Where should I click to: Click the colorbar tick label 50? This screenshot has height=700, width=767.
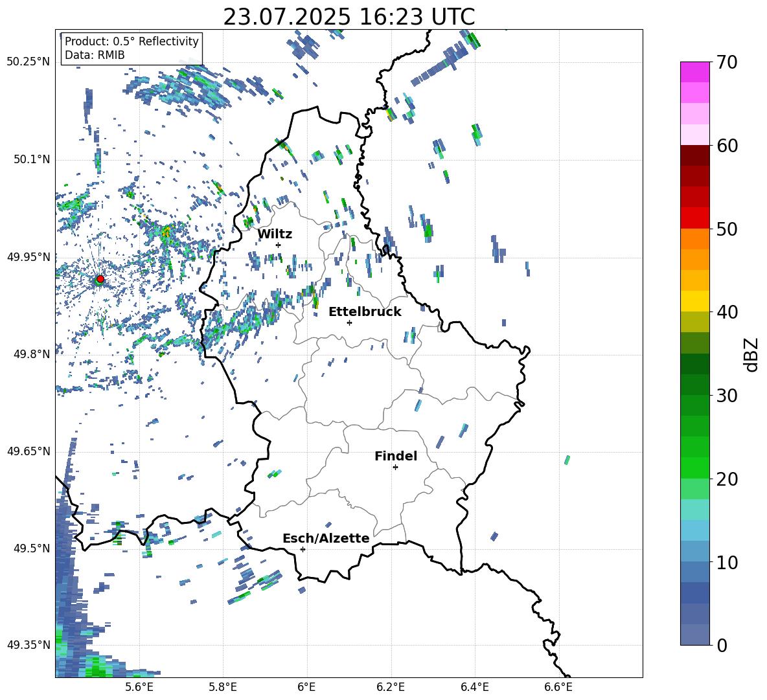pyautogui.click(x=727, y=229)
